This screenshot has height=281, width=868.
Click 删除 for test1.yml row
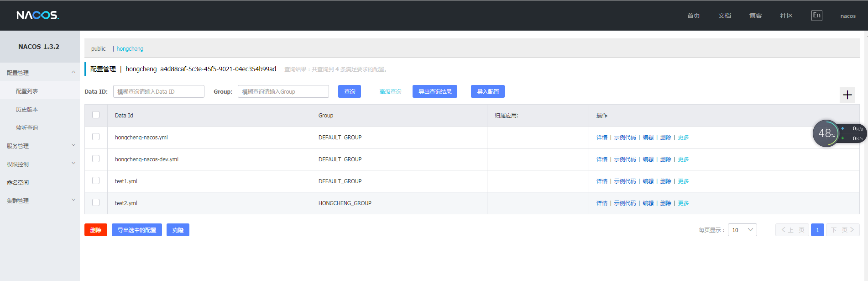pyautogui.click(x=666, y=181)
